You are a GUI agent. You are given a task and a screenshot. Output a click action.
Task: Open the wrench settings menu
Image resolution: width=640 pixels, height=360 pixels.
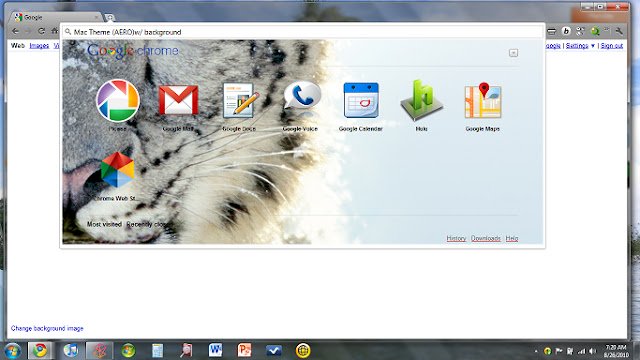619,31
